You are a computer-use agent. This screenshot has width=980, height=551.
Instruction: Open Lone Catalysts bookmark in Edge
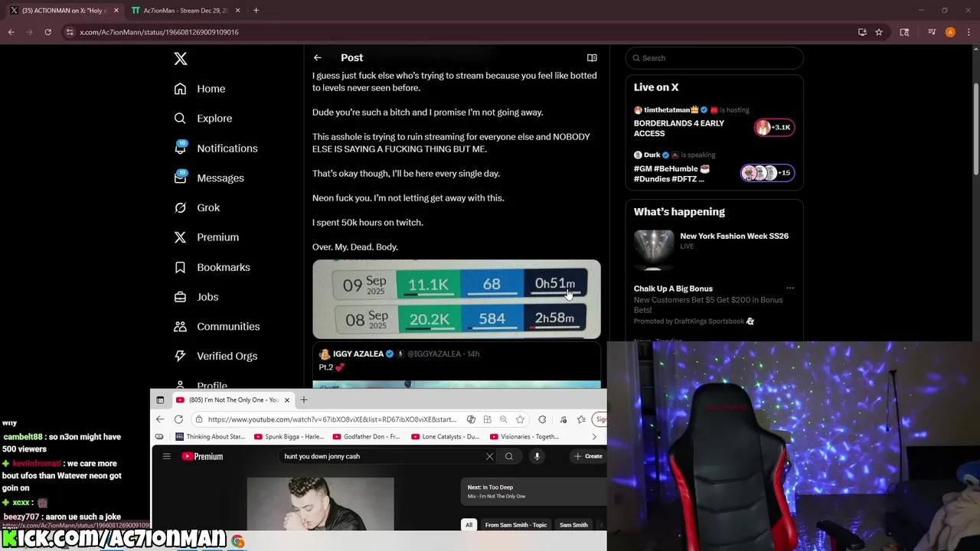click(446, 437)
